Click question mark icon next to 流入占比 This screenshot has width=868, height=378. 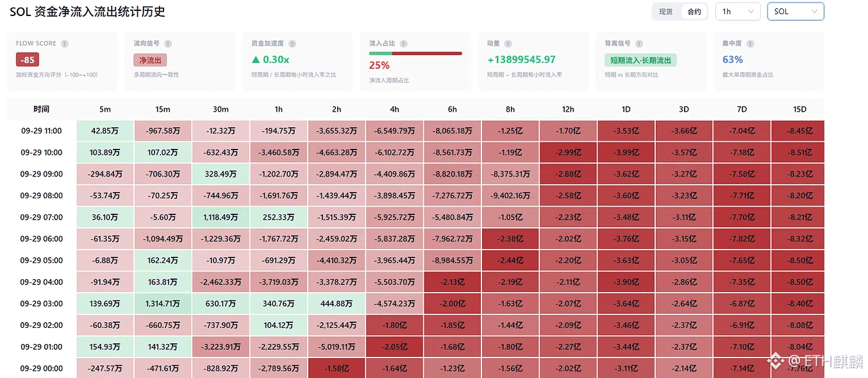tap(404, 44)
